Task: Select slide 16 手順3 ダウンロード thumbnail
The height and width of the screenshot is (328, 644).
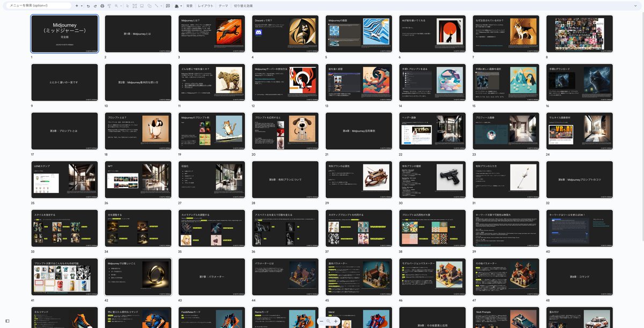Action: 579,82
